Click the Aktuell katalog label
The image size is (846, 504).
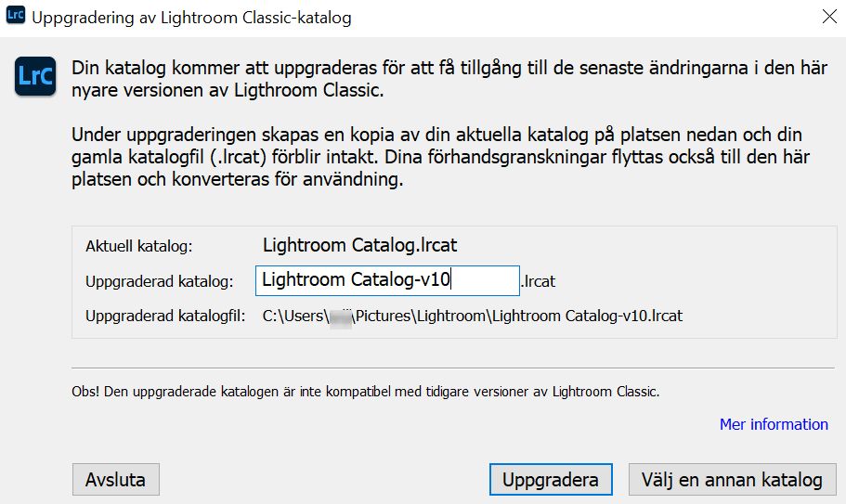138,247
